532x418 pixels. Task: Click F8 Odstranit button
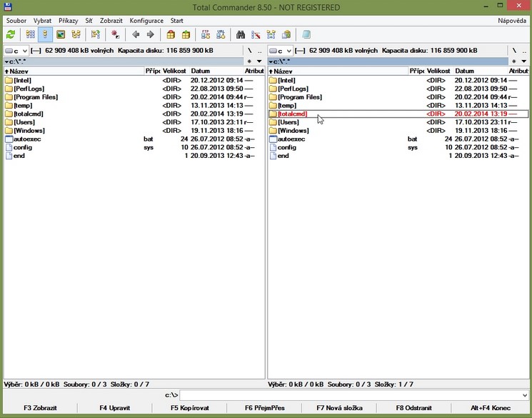[x=414, y=408]
